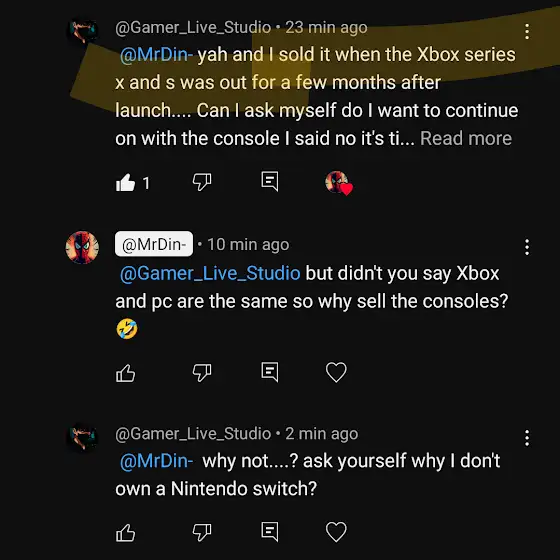Reply to MrDin's Xbox and pc comment
Image resolution: width=560 pixels, height=560 pixels.
[x=270, y=372]
